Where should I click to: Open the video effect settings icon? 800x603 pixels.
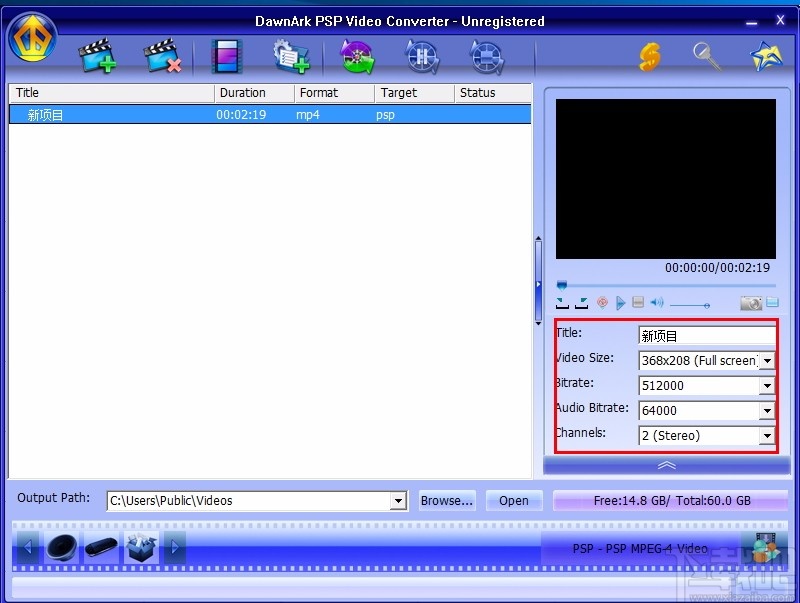pyautogui.click(x=226, y=57)
